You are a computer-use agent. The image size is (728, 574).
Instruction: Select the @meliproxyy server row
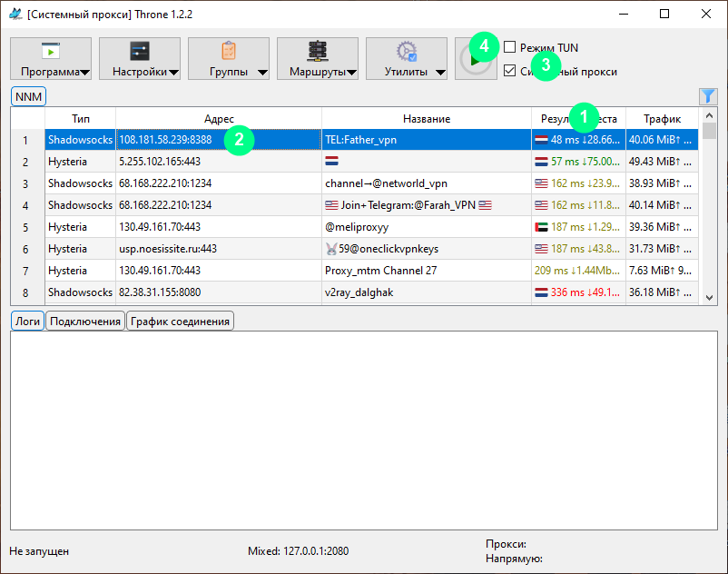click(357, 227)
